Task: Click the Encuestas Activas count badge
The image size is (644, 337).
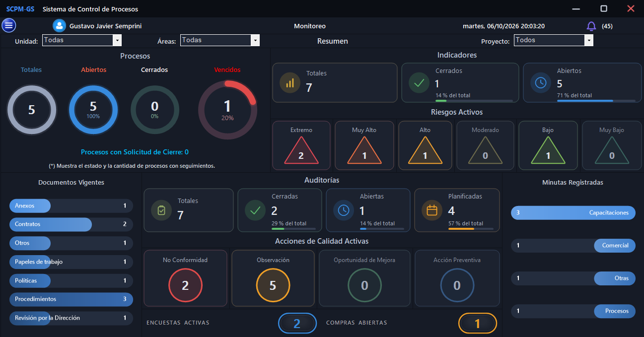Action: pyautogui.click(x=297, y=324)
